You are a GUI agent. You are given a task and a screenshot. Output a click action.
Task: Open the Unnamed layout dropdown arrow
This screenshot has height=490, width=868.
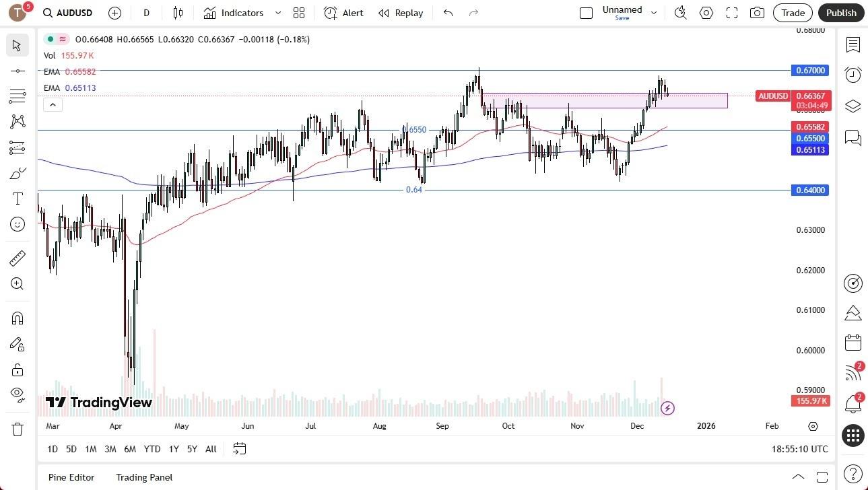click(x=654, y=13)
